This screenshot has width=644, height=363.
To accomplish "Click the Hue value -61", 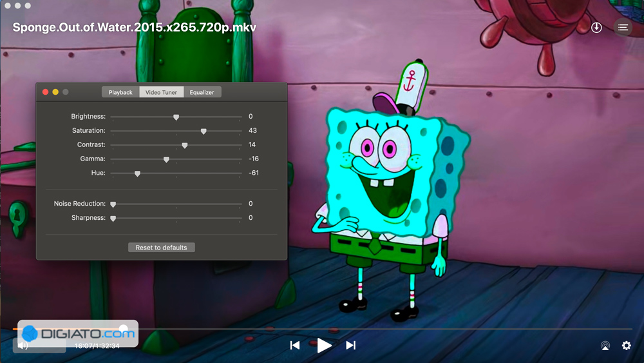I will pyautogui.click(x=254, y=173).
